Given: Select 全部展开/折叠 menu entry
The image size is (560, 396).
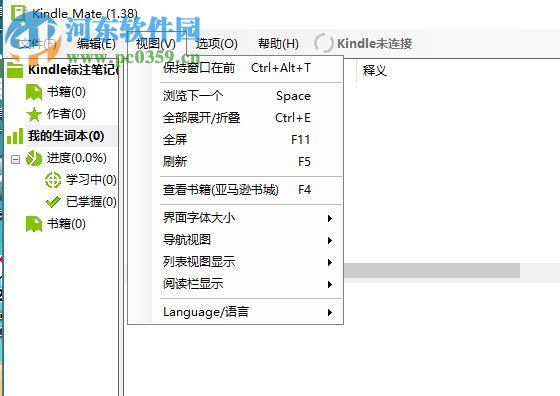Looking at the screenshot, I should point(236,118).
